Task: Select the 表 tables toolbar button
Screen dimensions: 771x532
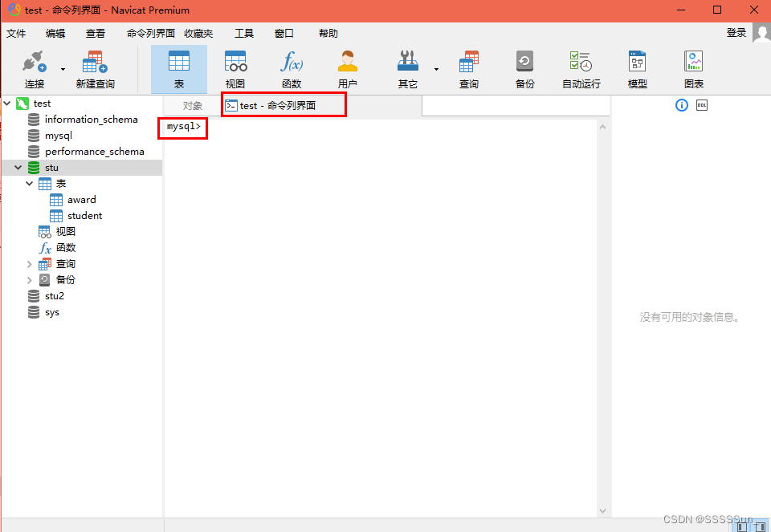Action: (x=179, y=69)
